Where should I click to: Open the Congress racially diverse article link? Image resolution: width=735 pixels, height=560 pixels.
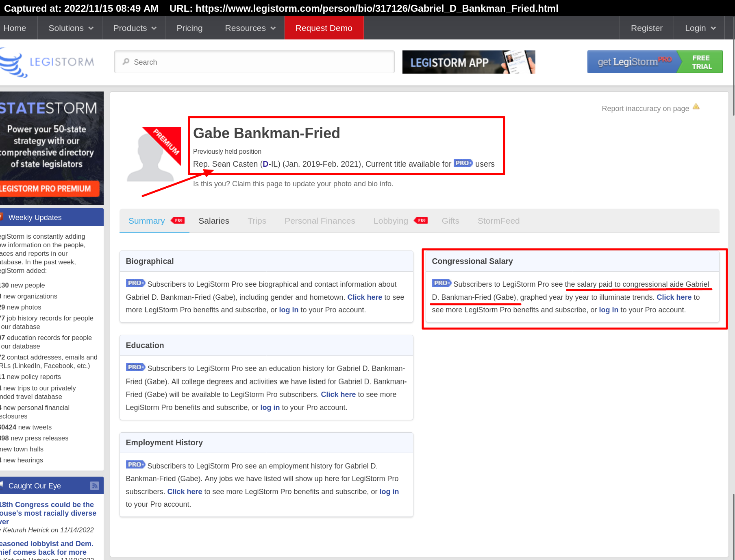48,513
